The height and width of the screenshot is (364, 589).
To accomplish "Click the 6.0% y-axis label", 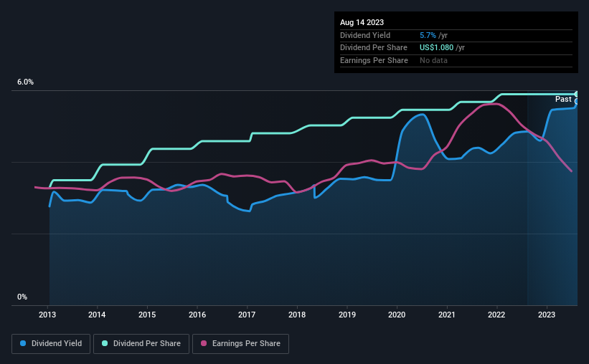I will pos(26,82).
